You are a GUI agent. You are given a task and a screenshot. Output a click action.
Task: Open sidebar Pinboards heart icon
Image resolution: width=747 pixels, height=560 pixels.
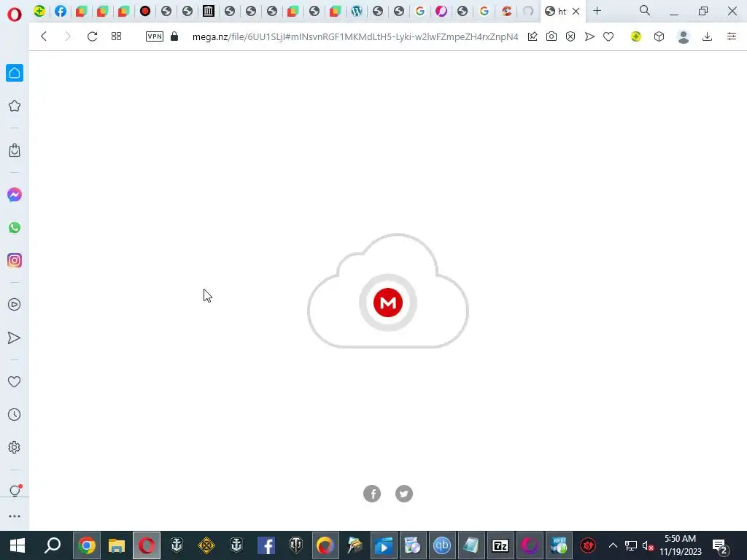(x=15, y=381)
